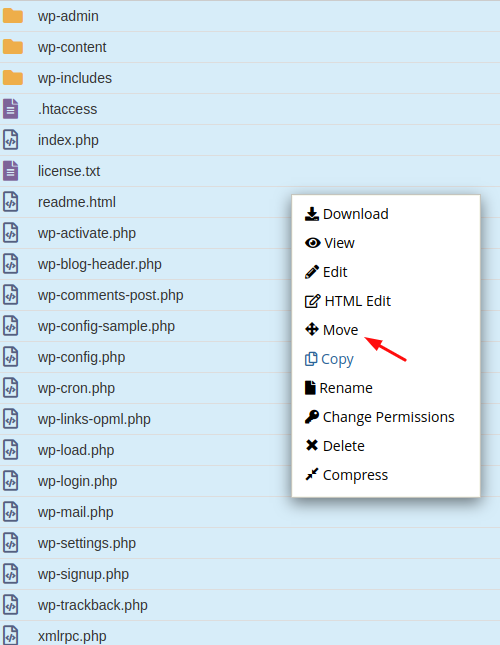Click the wp-admin folder icon
The height and width of the screenshot is (645, 500).
(x=13, y=16)
